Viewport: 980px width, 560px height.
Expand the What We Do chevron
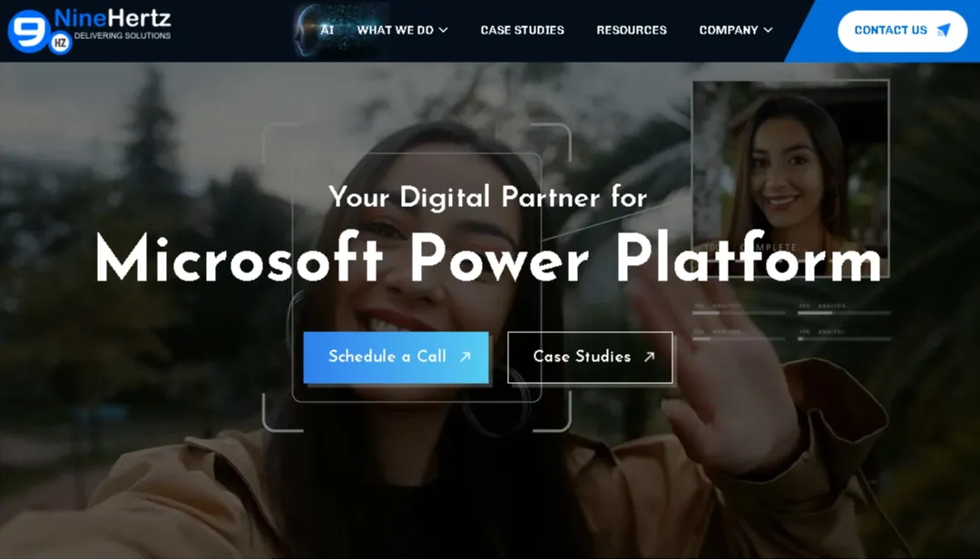pos(443,30)
